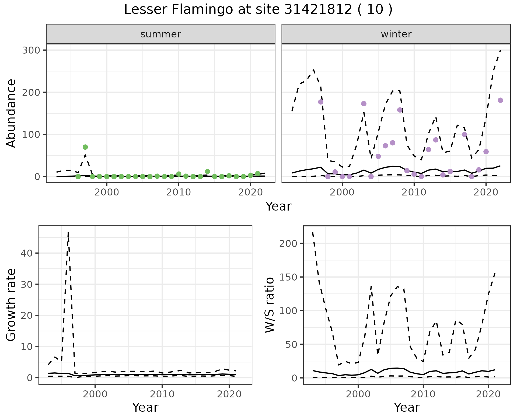
Task: Click the summer facet header strip
Action: 161,34
